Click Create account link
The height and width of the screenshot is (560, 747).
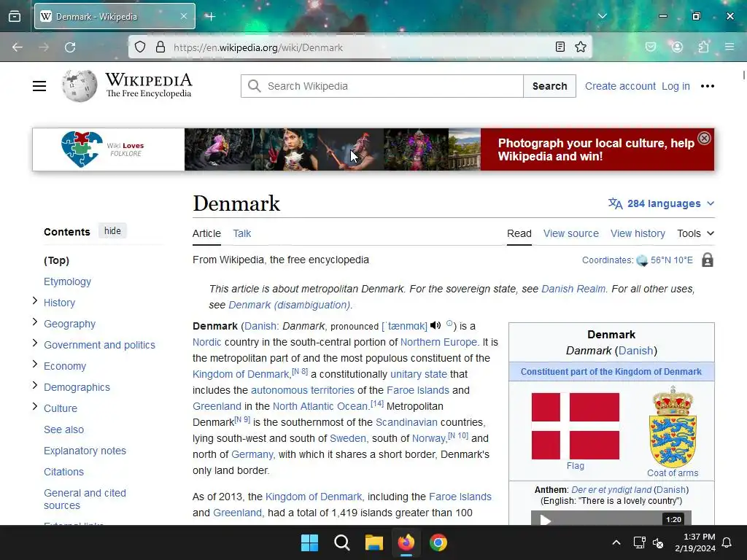tap(620, 86)
